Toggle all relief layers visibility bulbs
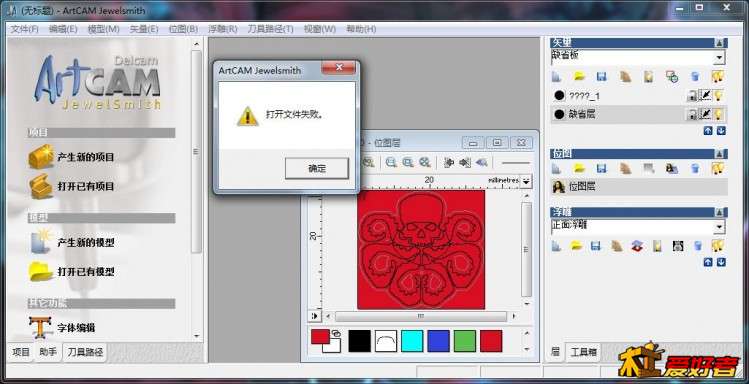The height and width of the screenshot is (384, 749). click(x=717, y=246)
